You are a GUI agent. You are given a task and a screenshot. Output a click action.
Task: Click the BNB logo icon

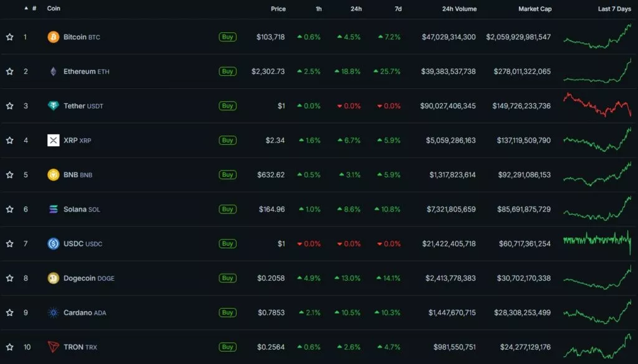tap(54, 175)
